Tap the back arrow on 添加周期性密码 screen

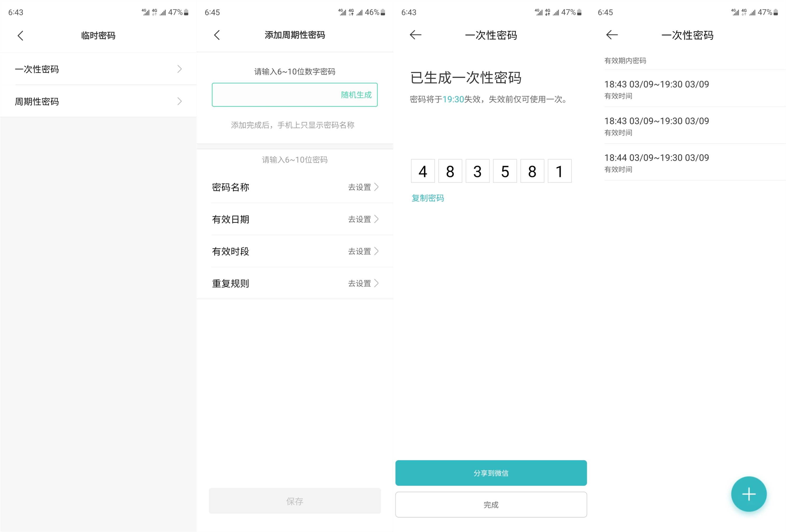[217, 35]
